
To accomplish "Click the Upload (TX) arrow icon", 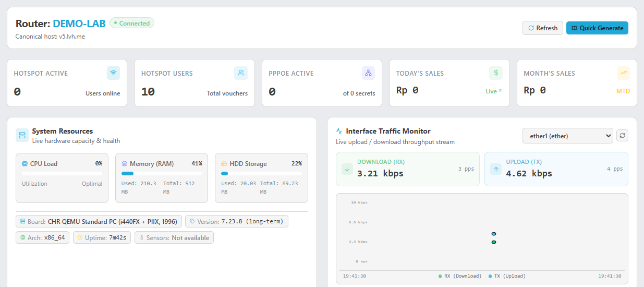I will (496, 169).
